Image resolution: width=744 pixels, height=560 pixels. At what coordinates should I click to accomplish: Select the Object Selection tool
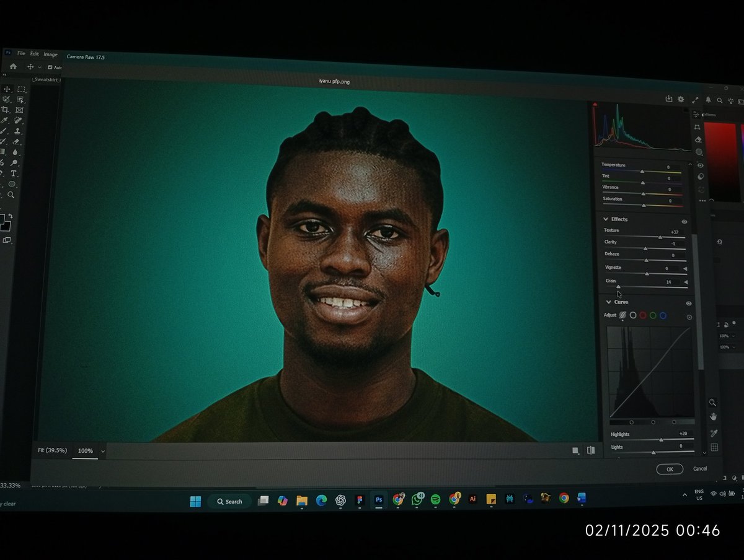(x=20, y=100)
